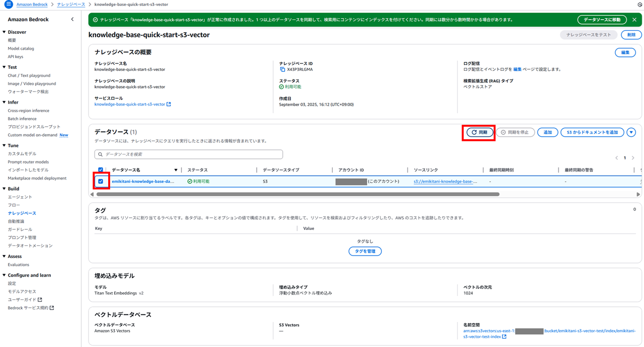Collapse the Amazon Bedrock sidebar chevron
644x347 pixels.
[x=72, y=19]
